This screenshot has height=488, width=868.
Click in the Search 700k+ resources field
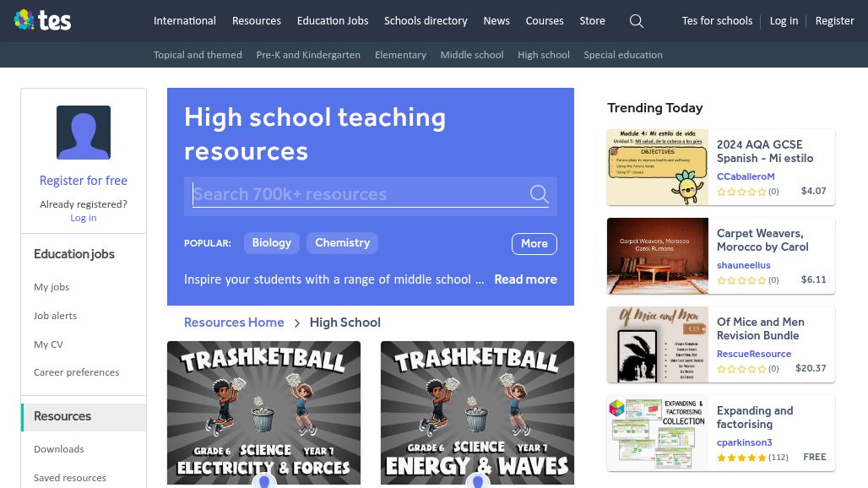click(355, 194)
